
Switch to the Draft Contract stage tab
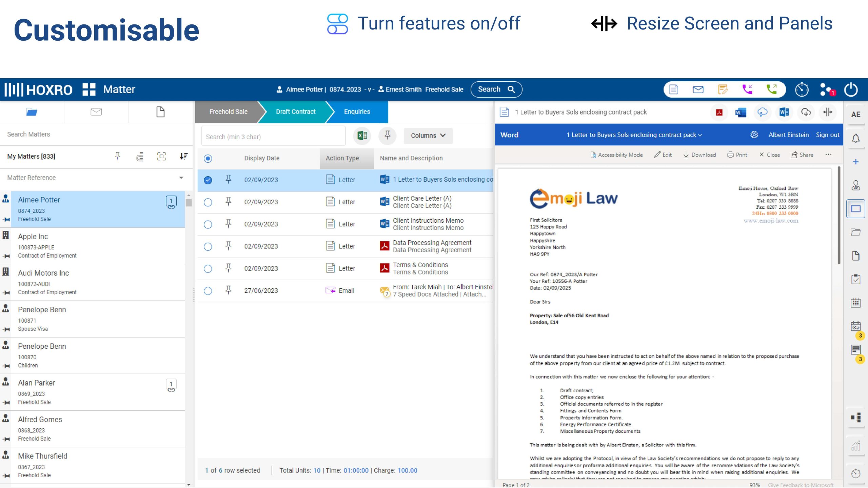295,112
